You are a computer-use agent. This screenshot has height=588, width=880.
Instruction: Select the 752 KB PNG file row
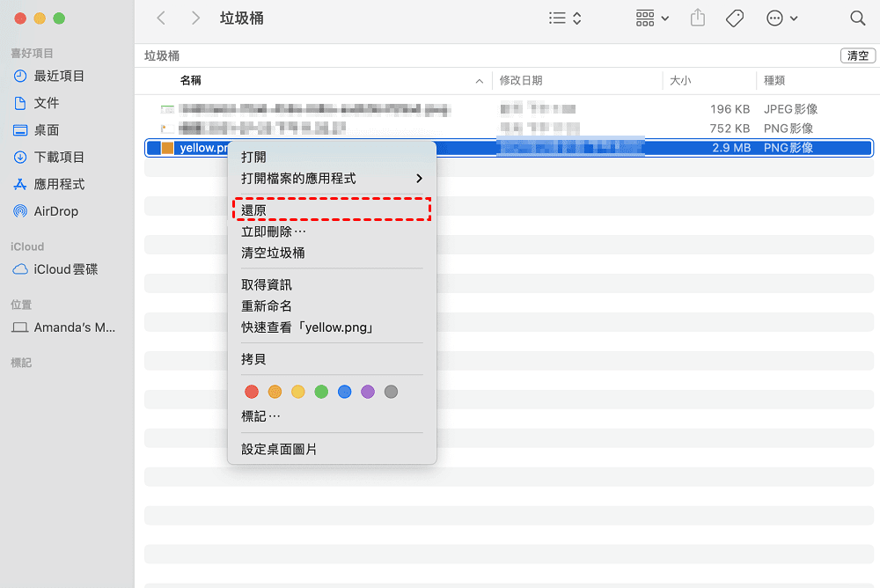click(x=509, y=129)
